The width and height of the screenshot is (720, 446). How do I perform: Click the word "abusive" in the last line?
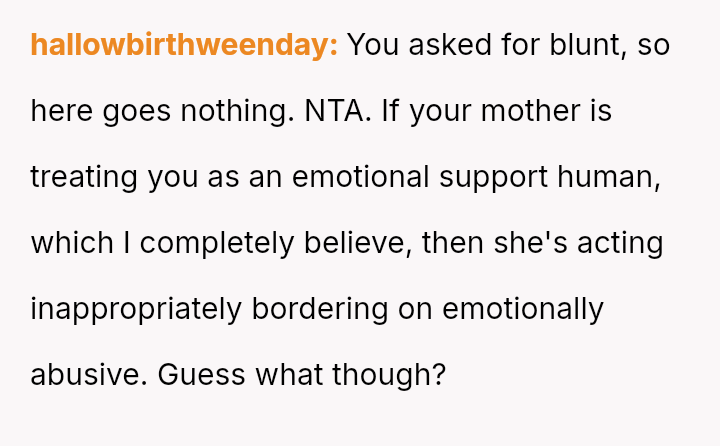(x=89, y=375)
